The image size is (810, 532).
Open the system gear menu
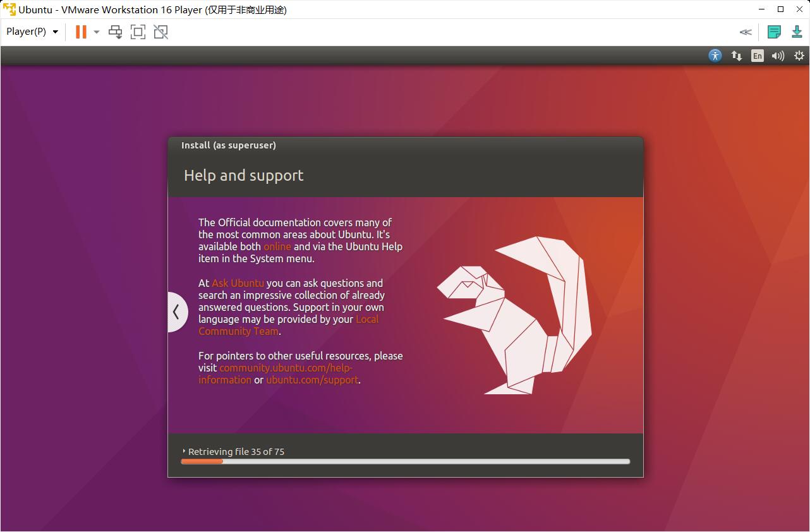(799, 56)
